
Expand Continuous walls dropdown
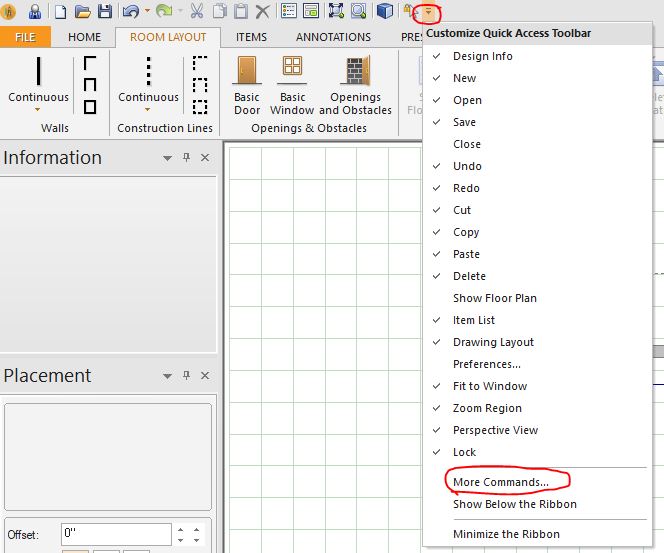coord(38,110)
